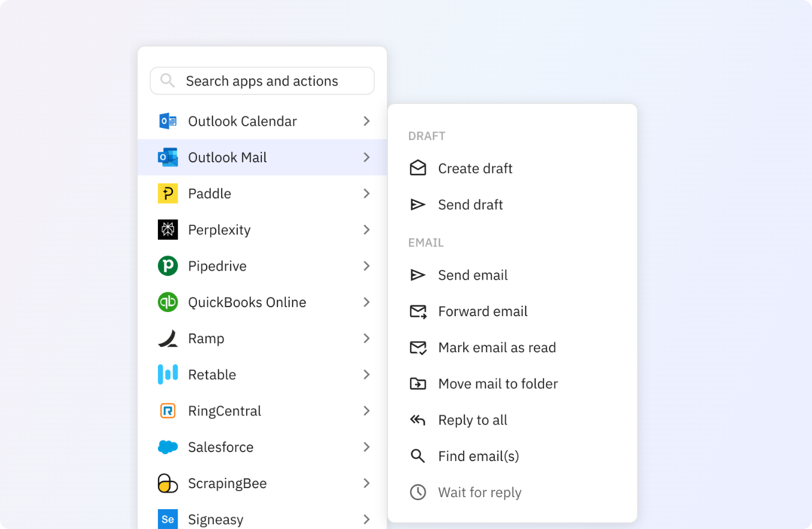The width and height of the screenshot is (812, 529).
Task: Expand the Signeasy row chevron
Action: coord(366,519)
